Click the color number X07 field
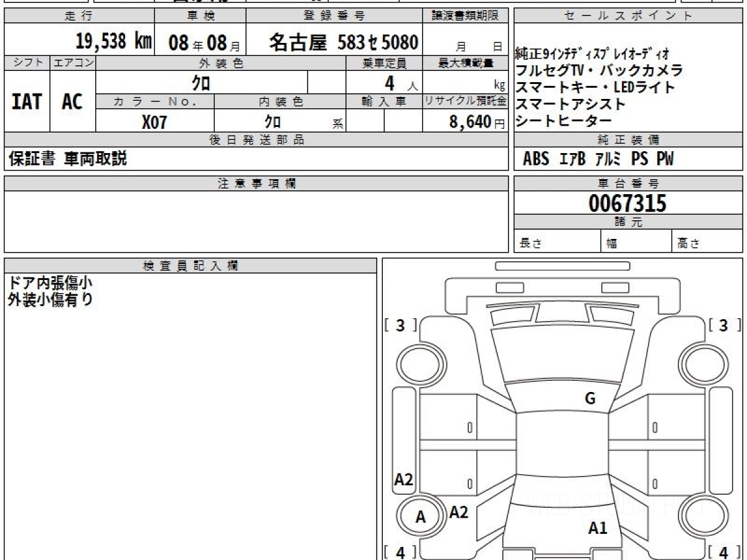The width and height of the screenshot is (747, 560). (154, 122)
